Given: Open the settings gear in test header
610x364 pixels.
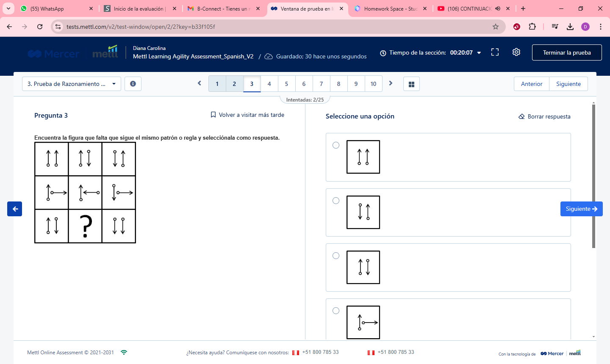Looking at the screenshot, I should (x=516, y=52).
